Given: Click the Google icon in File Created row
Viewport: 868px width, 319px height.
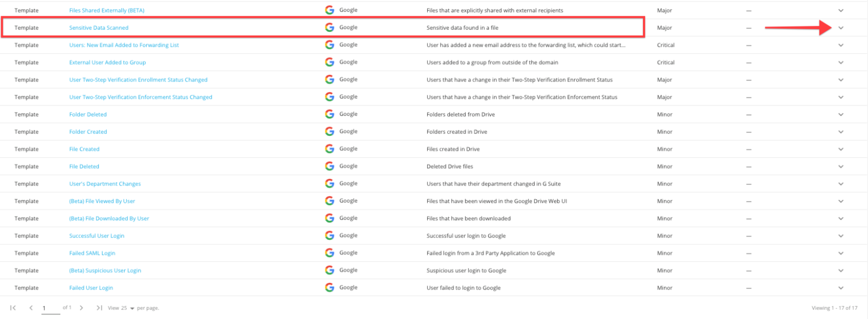Looking at the screenshot, I should point(329,149).
